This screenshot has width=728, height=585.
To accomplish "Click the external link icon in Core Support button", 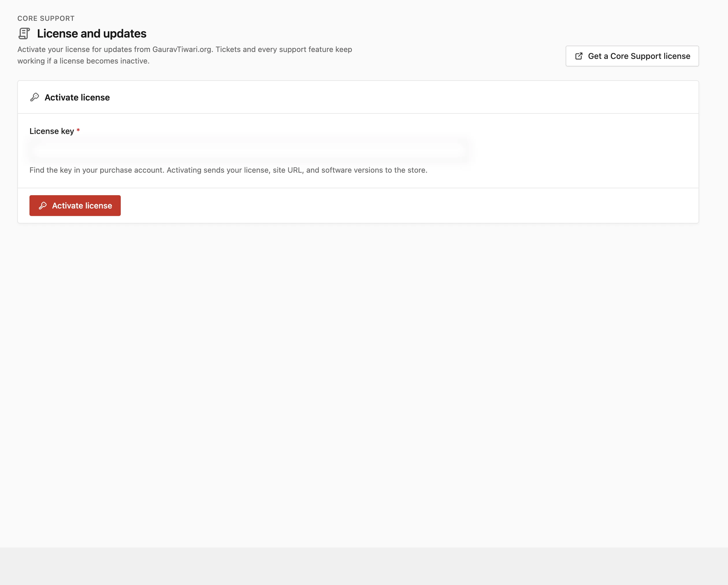I will pyautogui.click(x=579, y=56).
